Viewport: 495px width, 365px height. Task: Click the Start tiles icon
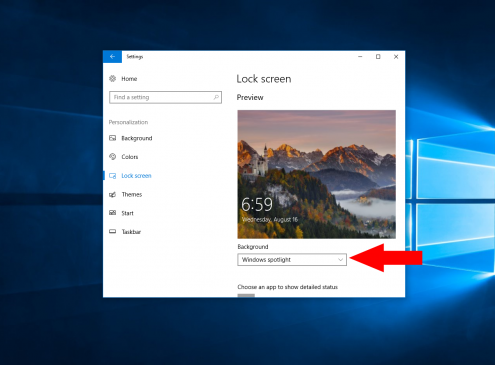click(113, 213)
